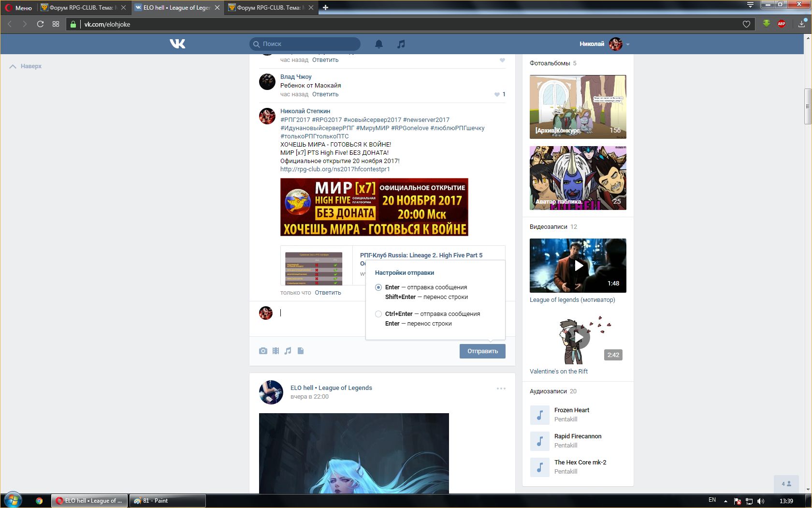Open the friends online counter button
Viewport: 812px width, 508px height.
pyautogui.click(x=786, y=484)
